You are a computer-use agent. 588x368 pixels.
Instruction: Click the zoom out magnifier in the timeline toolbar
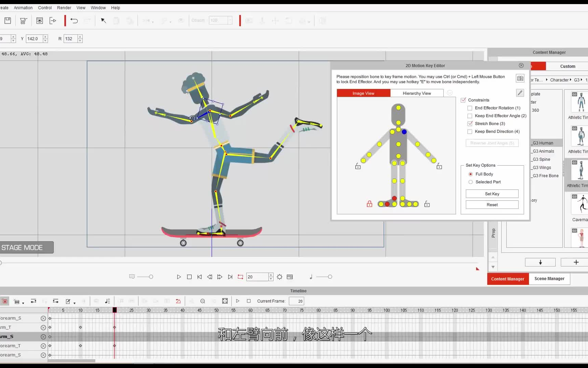coord(202,301)
